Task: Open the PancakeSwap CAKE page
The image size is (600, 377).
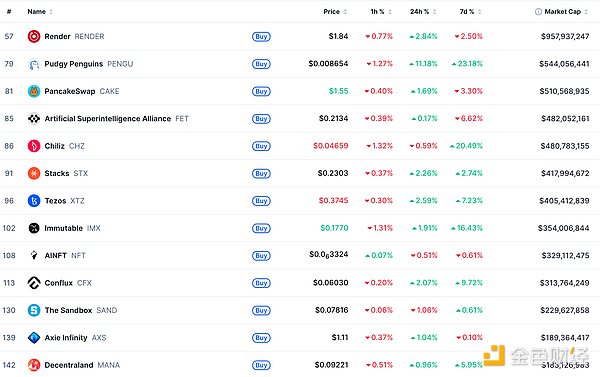Action: pos(82,91)
